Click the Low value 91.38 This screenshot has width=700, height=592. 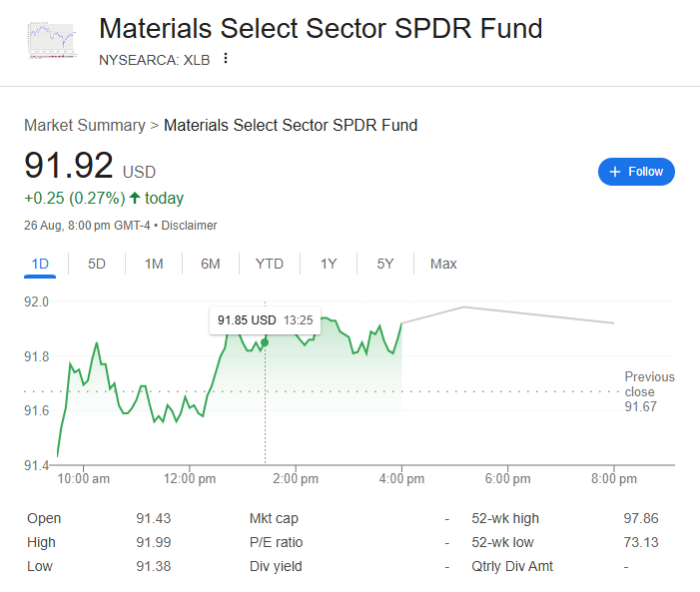tap(154, 567)
